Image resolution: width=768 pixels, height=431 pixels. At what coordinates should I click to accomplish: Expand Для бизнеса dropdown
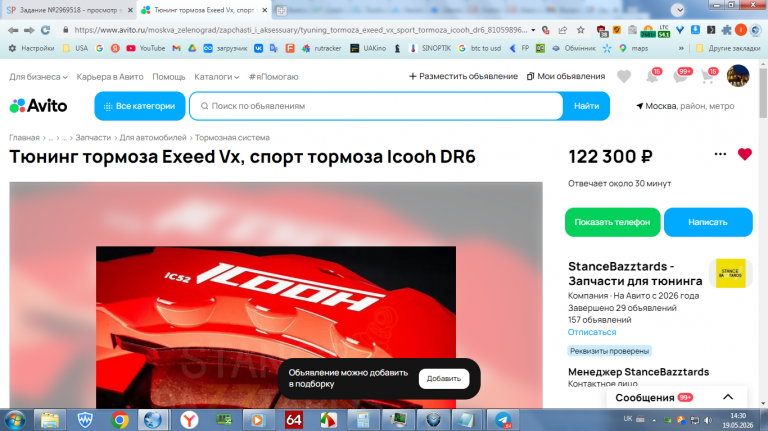click(x=38, y=77)
